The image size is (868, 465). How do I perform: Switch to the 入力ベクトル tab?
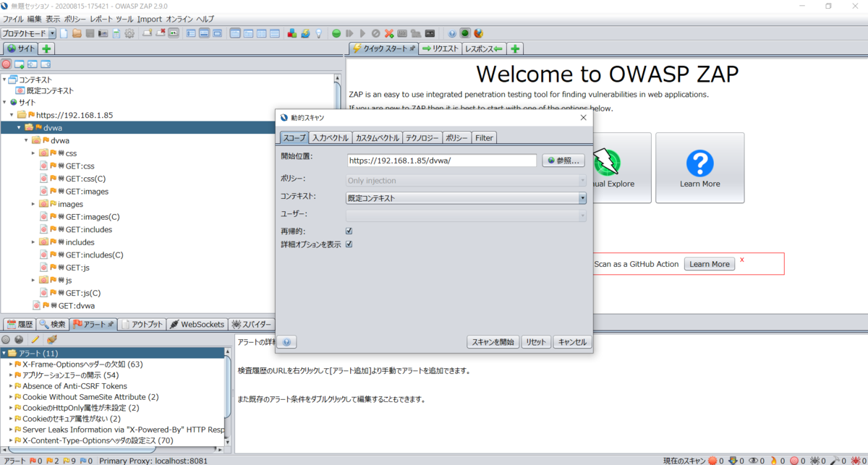(331, 138)
